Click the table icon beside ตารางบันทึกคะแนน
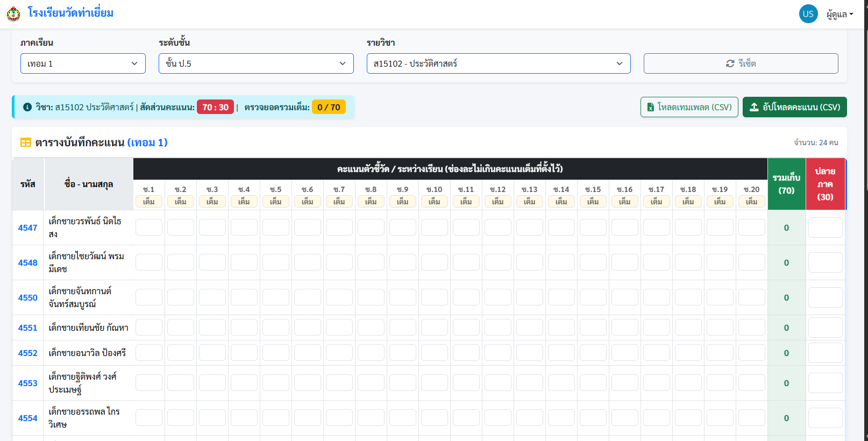 click(25, 143)
